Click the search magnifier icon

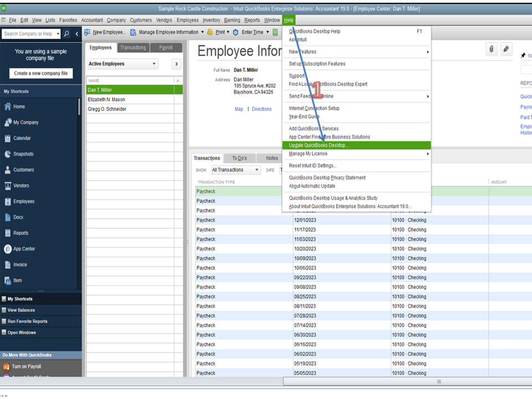coord(66,34)
